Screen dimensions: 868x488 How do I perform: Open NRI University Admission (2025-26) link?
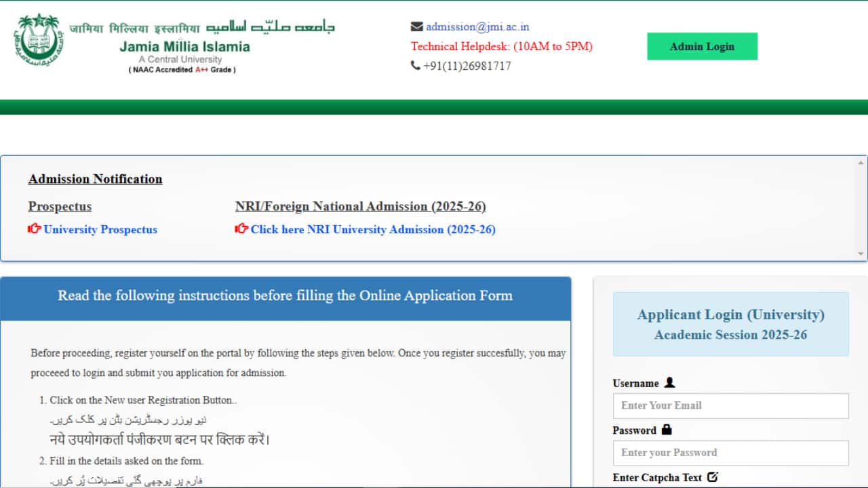[373, 230]
